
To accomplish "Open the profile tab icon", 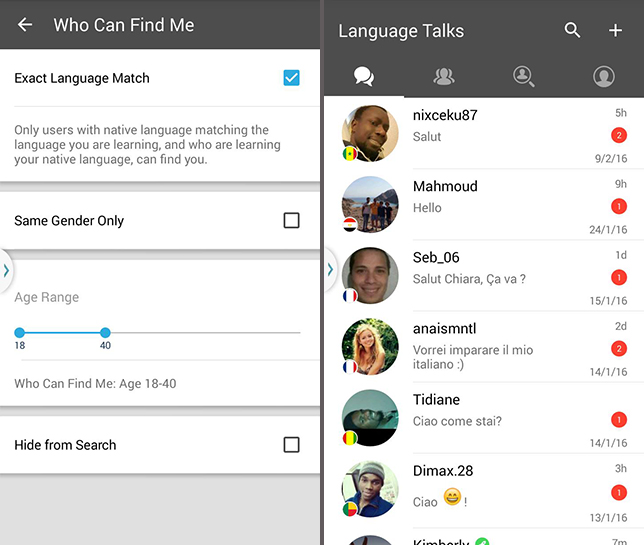I will (604, 76).
